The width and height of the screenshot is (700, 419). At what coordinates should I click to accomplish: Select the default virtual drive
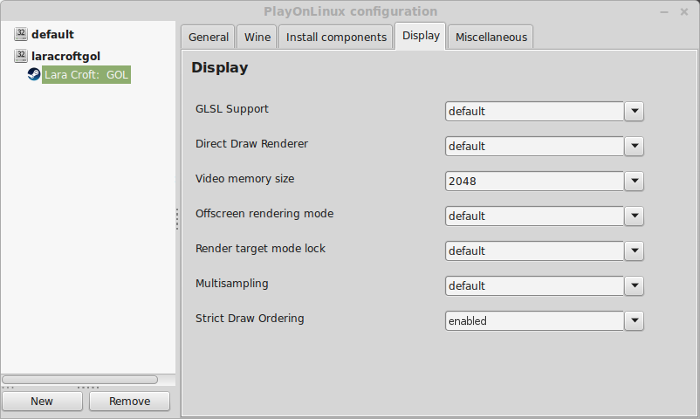coord(53,34)
